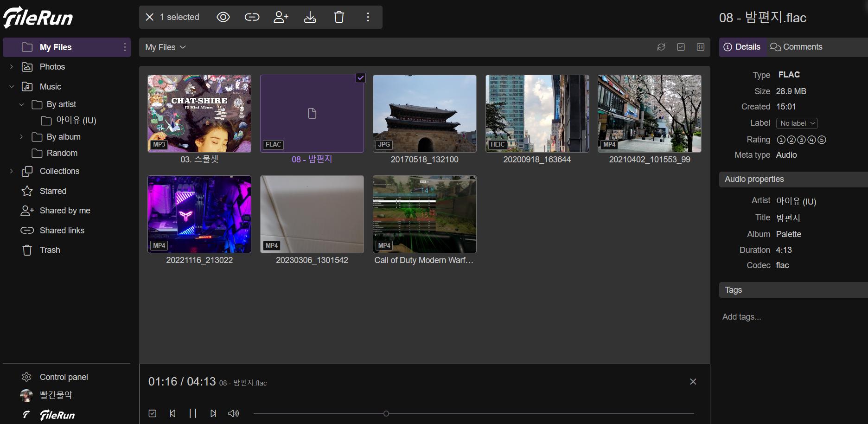Click the preview eye icon in toolbar
Screen dimensions: 868x424
click(223, 17)
